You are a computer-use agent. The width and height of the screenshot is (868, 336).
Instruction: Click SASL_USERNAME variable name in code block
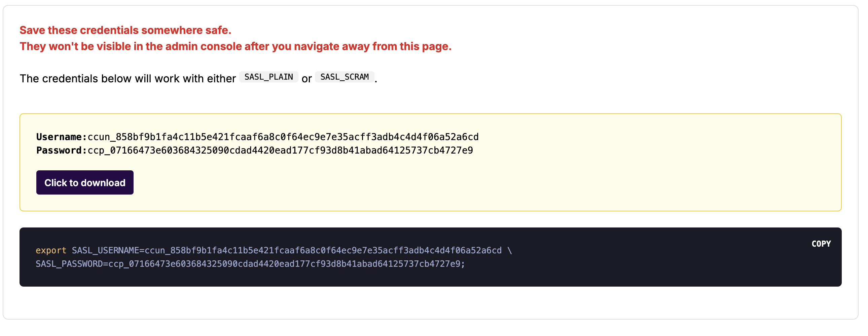click(x=105, y=250)
